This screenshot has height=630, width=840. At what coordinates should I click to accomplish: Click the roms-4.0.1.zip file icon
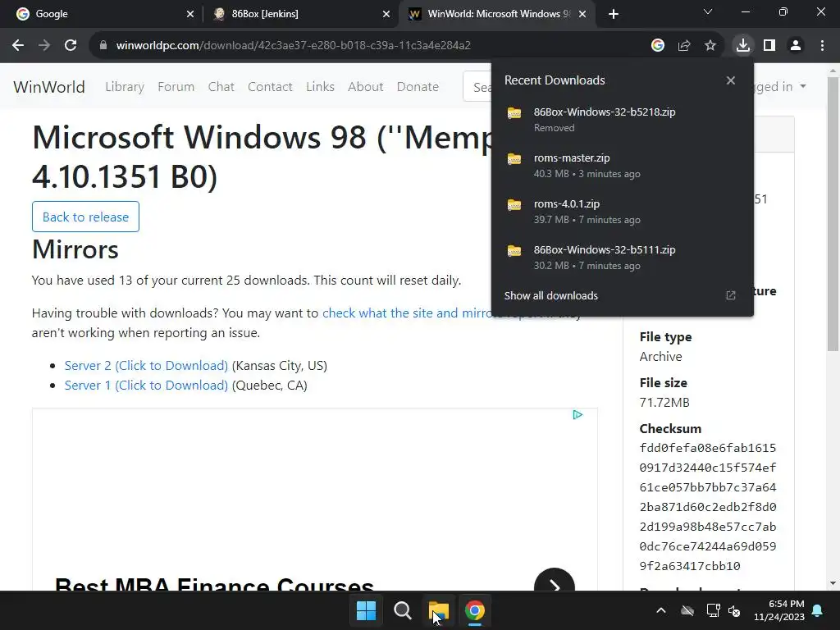coord(514,204)
